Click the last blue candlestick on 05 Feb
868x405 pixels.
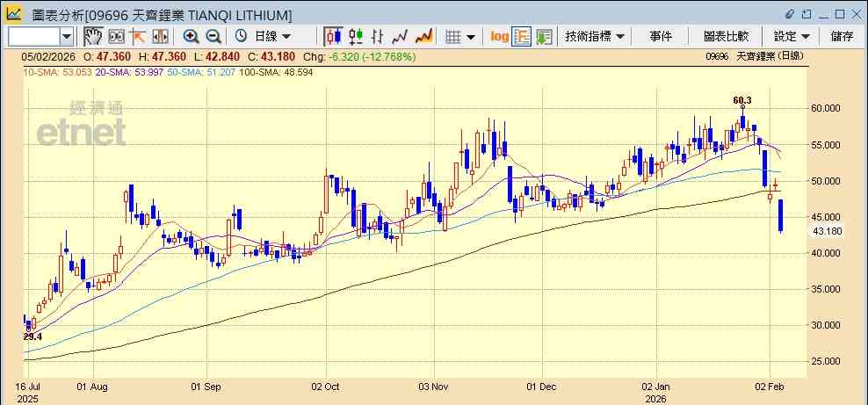(x=780, y=216)
